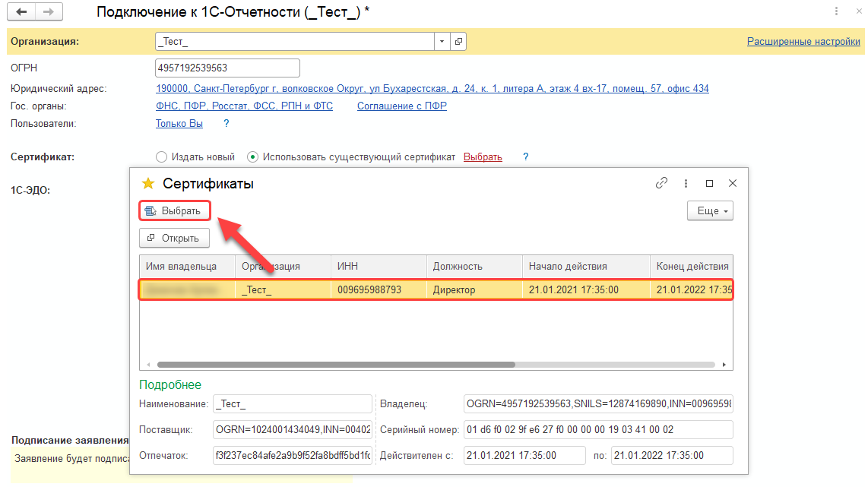Add Сертификаты to favorites star

coord(147,183)
